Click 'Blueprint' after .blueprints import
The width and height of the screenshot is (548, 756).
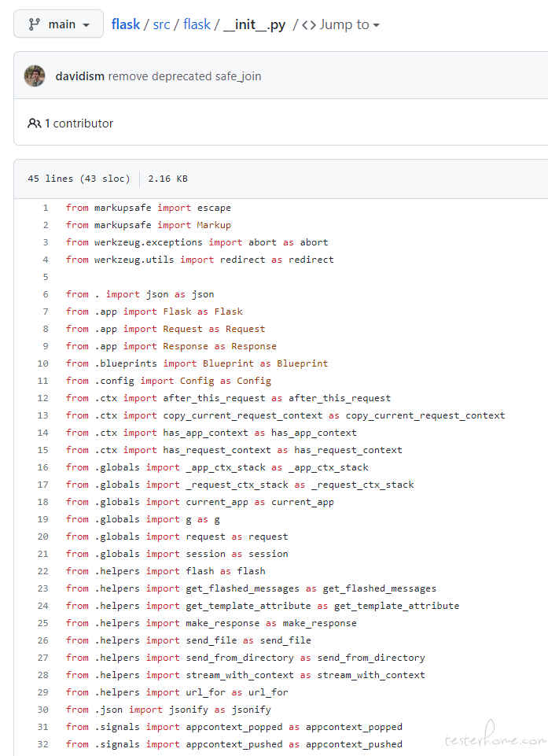[x=228, y=363]
